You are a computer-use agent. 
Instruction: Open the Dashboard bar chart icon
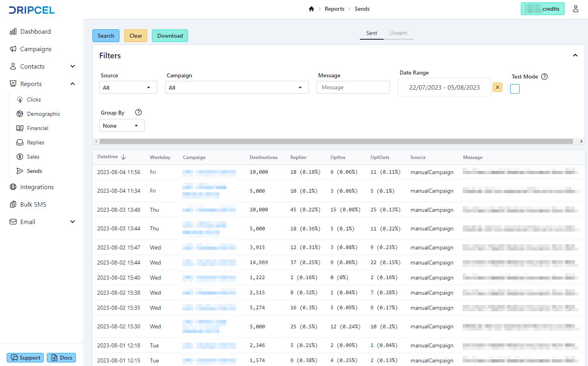(13, 31)
